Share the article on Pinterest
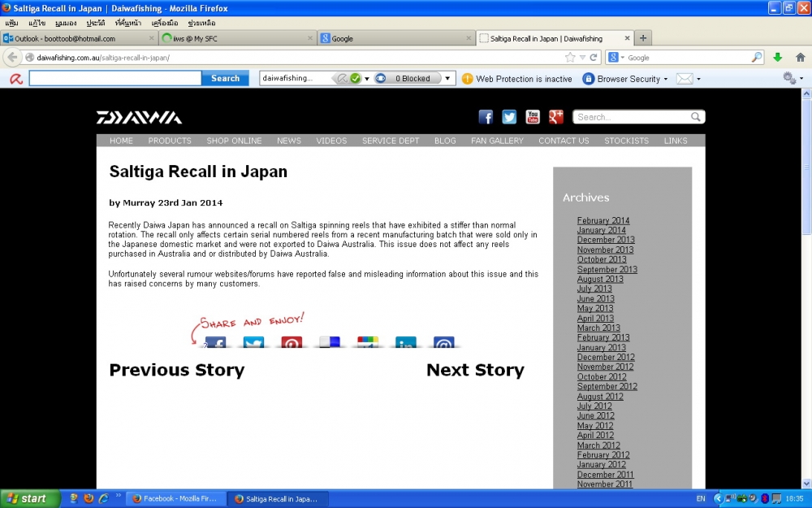The width and height of the screenshot is (812, 508). click(x=292, y=342)
